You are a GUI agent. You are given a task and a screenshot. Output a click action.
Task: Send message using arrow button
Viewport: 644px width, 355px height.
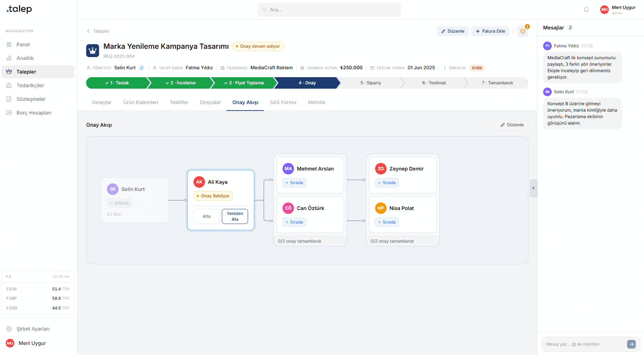coord(631,344)
